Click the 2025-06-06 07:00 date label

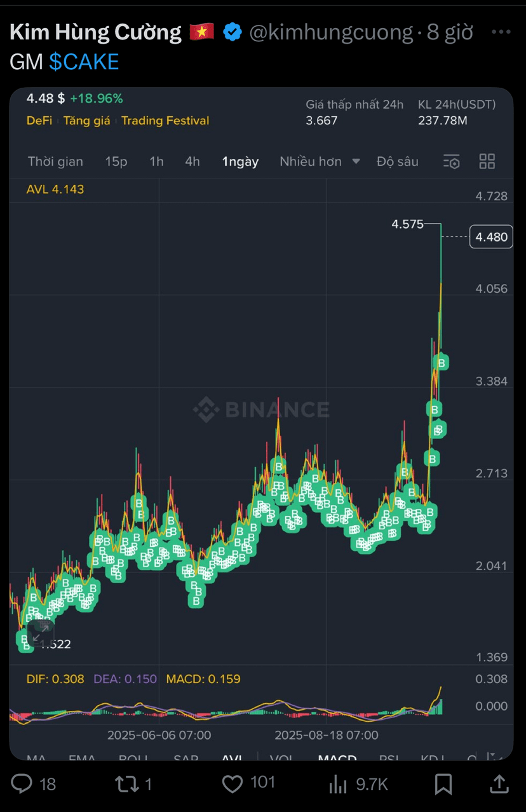point(159,735)
